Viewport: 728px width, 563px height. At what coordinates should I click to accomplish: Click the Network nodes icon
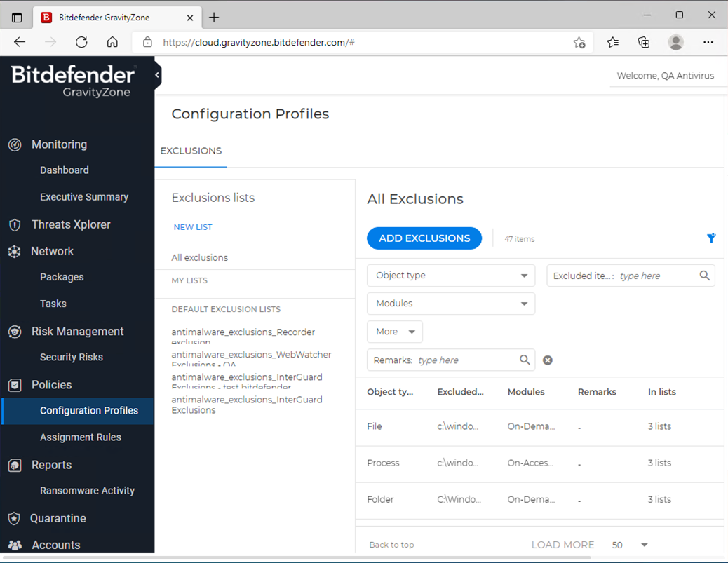[x=15, y=252]
